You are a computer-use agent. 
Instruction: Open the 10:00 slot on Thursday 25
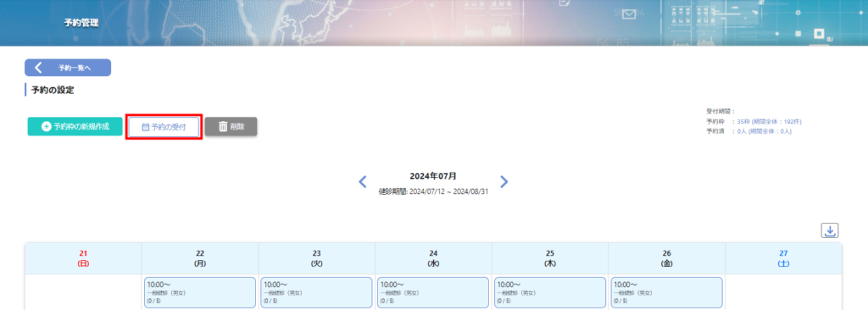pyautogui.click(x=550, y=292)
